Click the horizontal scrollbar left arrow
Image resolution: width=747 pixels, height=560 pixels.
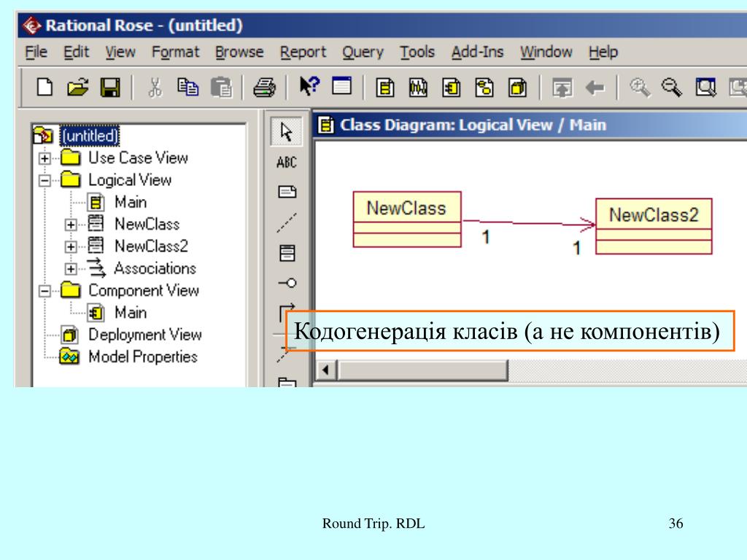[326, 370]
